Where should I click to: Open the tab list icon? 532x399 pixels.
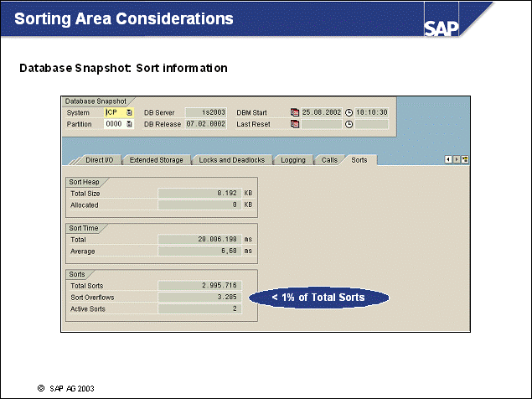click(464, 158)
